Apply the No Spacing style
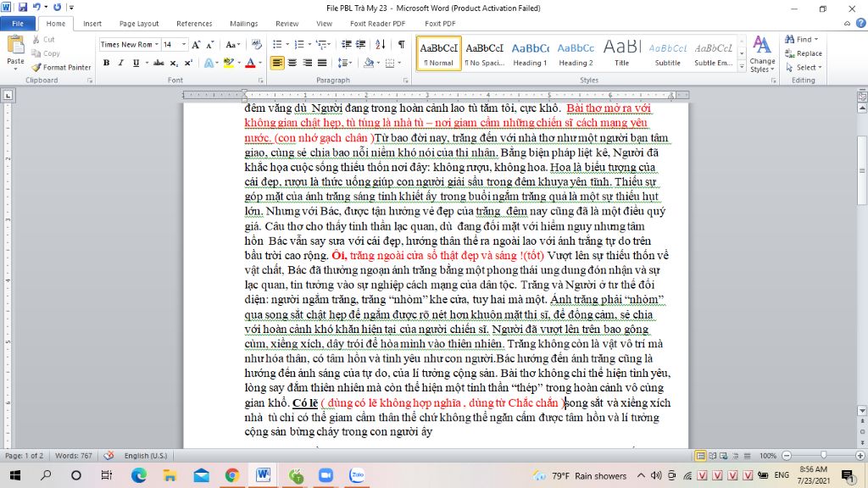The width and height of the screenshot is (868, 488). pyautogui.click(x=484, y=53)
